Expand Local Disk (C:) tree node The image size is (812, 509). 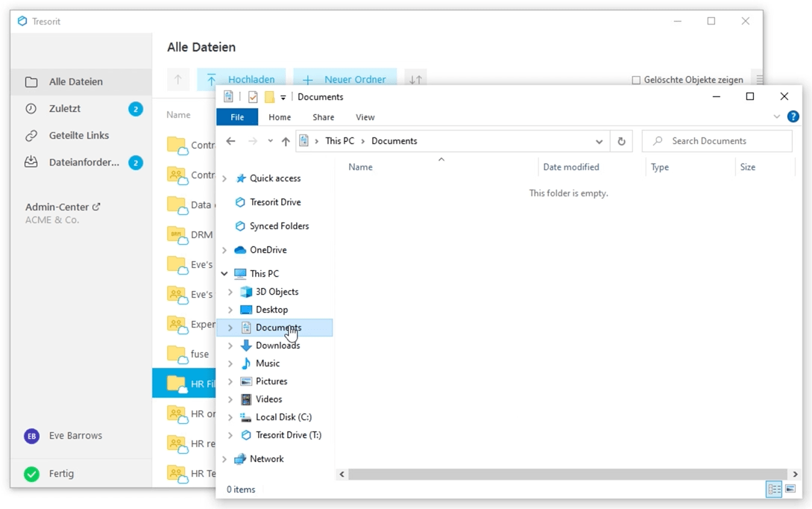pyautogui.click(x=230, y=417)
